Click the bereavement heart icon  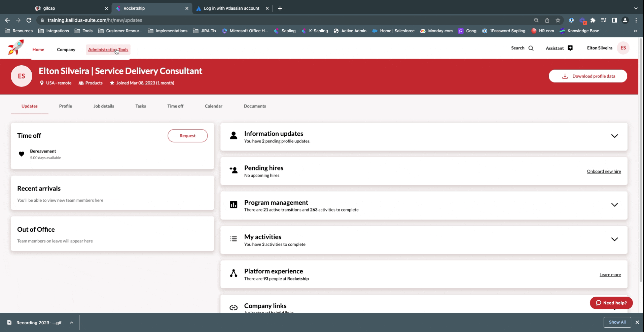coord(21,154)
